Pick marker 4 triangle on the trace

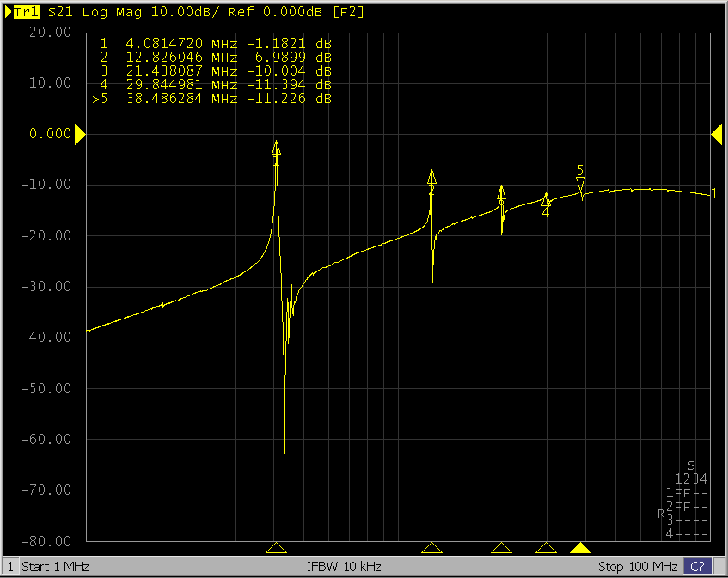tap(546, 199)
